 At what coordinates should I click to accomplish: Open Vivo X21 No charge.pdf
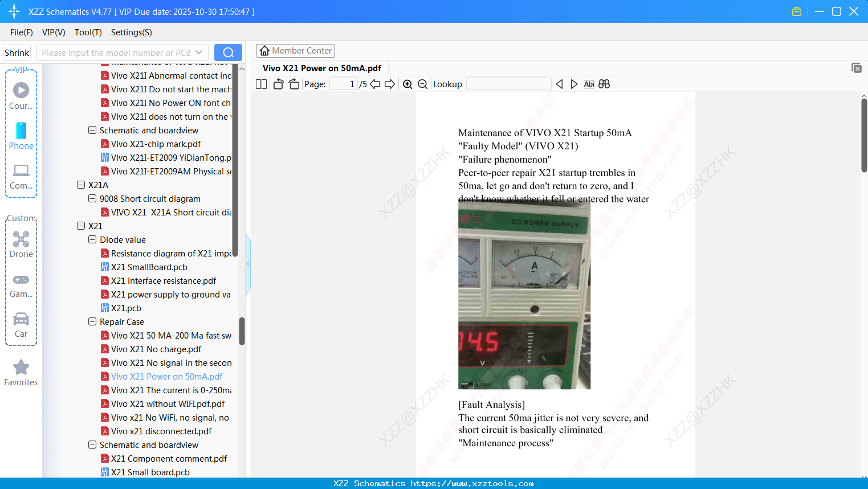(x=151, y=349)
